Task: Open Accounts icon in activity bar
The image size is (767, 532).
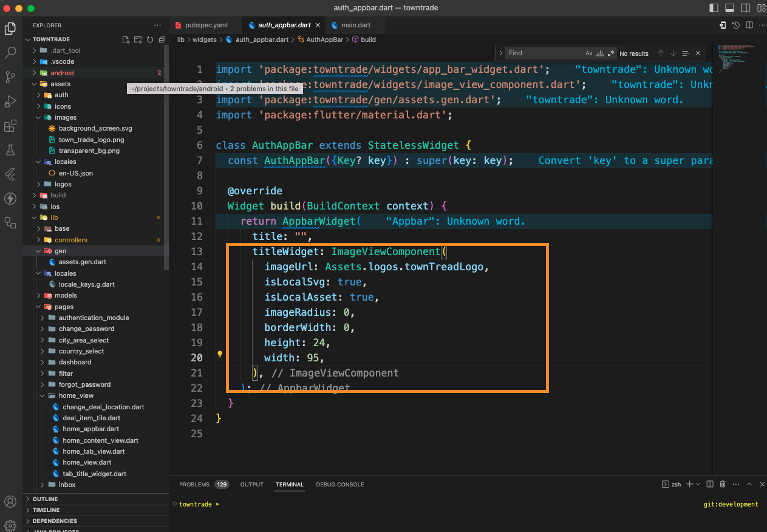Action: [x=10, y=502]
